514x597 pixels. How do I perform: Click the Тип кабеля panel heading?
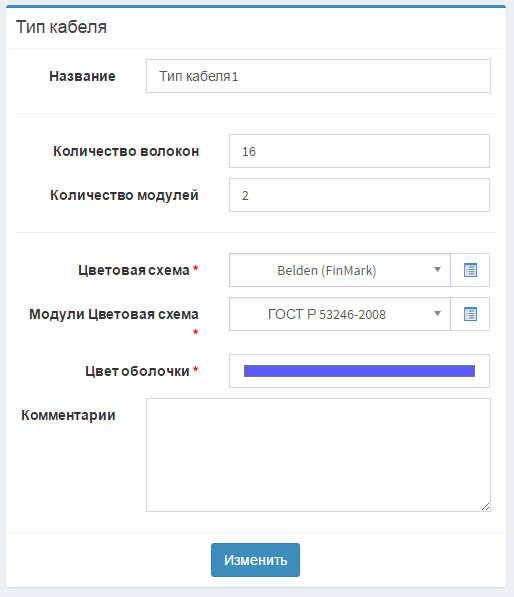coord(61,27)
